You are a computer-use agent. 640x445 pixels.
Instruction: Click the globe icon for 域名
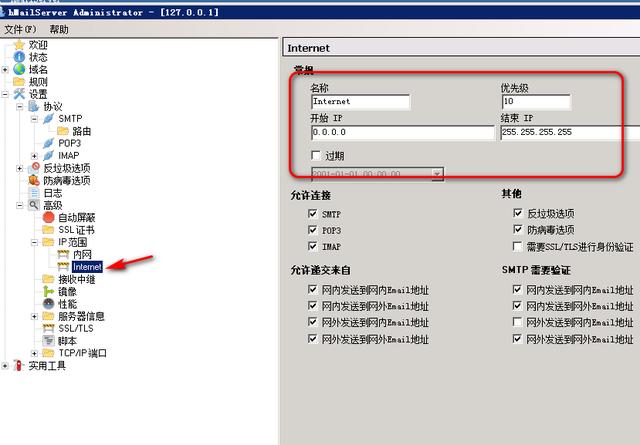click(19, 69)
